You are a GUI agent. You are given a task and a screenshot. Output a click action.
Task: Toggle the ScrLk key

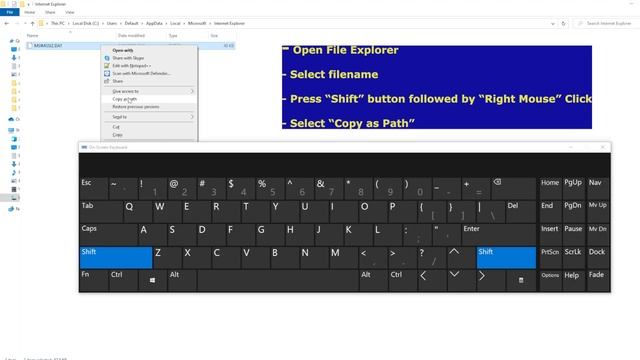click(x=573, y=257)
